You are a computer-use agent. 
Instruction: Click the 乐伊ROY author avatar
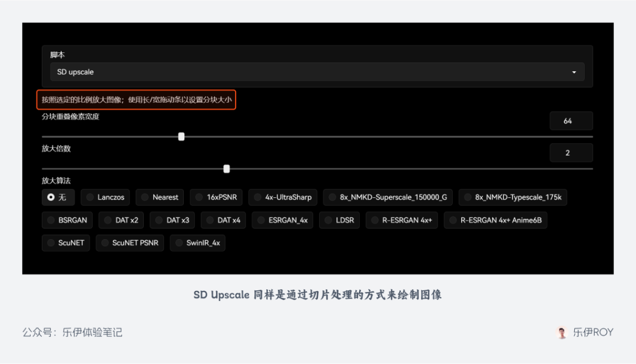562,332
